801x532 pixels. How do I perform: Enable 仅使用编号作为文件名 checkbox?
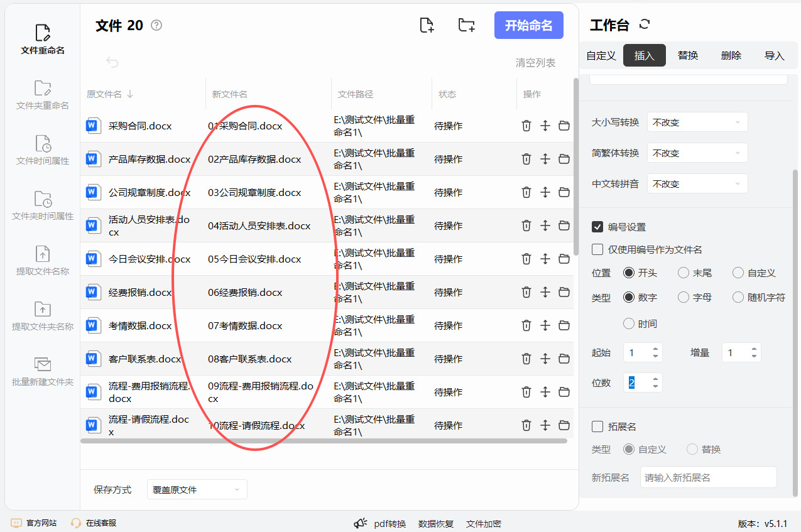click(x=597, y=249)
